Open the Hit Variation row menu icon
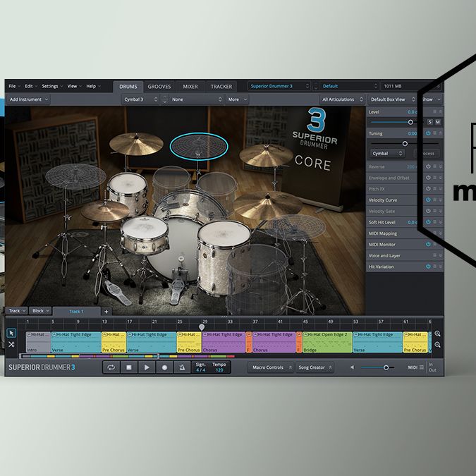Image resolution: width=476 pixels, height=476 pixels. click(434, 267)
